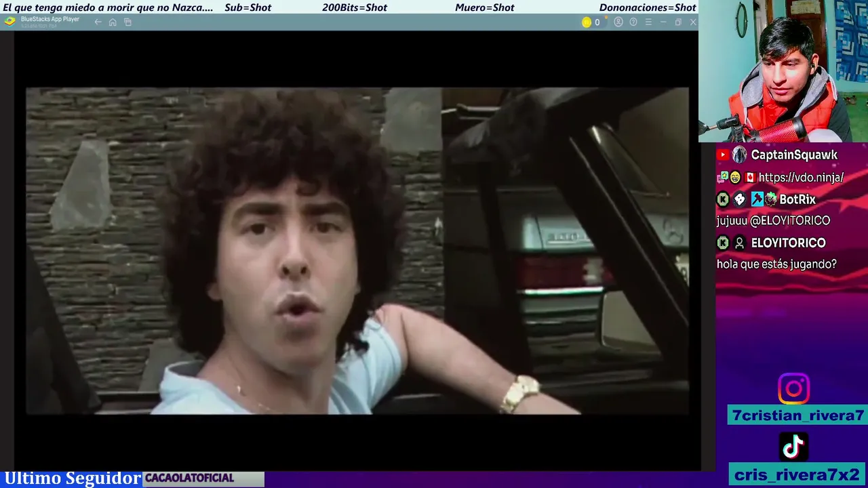Click the playing video in BlueStacks
The height and width of the screenshot is (488, 868).
(x=357, y=251)
